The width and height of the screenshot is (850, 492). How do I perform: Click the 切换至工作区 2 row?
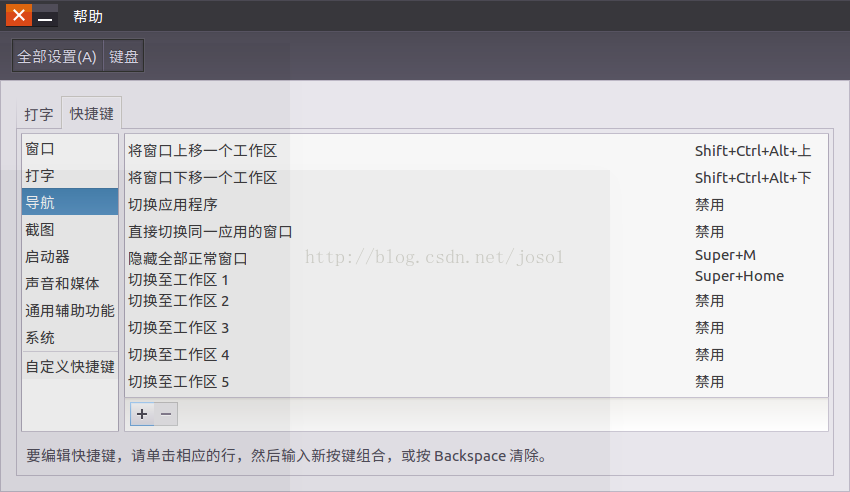pyautogui.click(x=476, y=301)
